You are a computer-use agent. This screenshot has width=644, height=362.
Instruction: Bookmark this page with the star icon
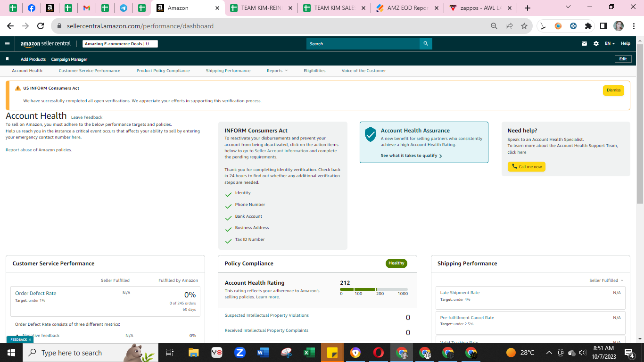click(x=524, y=26)
